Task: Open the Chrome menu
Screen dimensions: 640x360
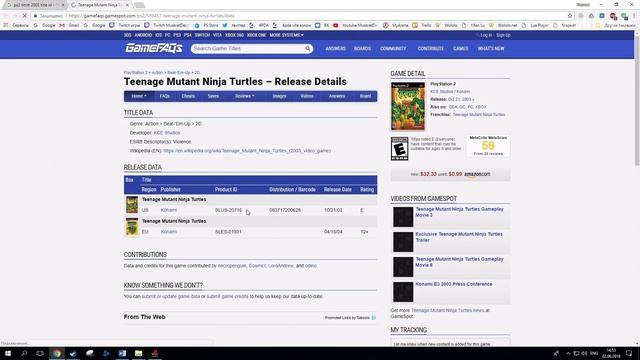Action: (634, 16)
